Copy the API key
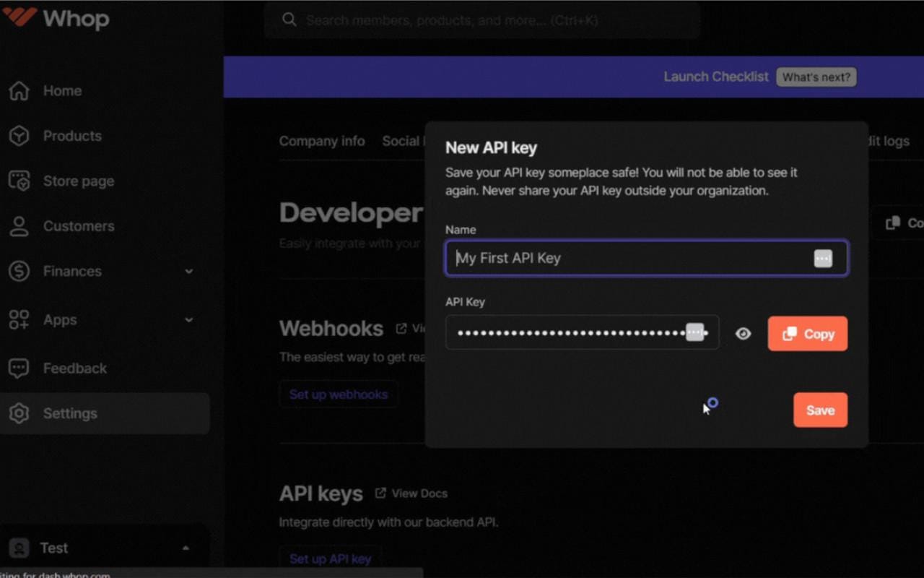This screenshot has width=924, height=578. click(808, 334)
